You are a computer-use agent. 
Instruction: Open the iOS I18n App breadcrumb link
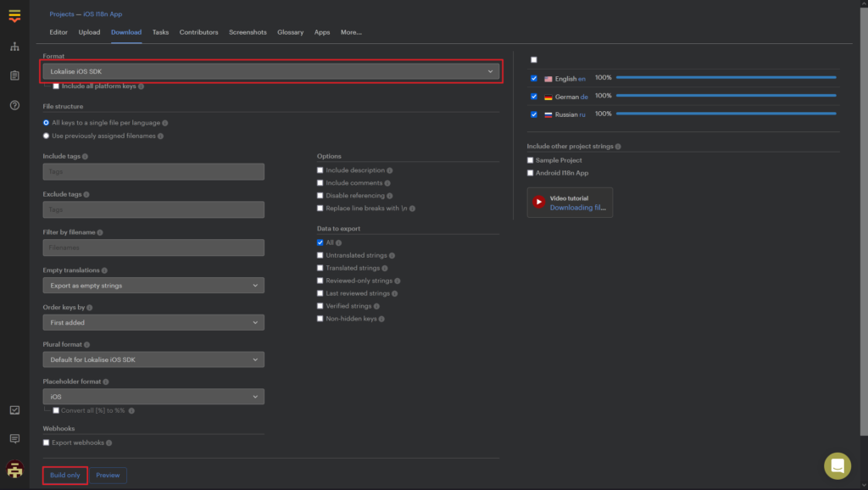click(x=103, y=14)
